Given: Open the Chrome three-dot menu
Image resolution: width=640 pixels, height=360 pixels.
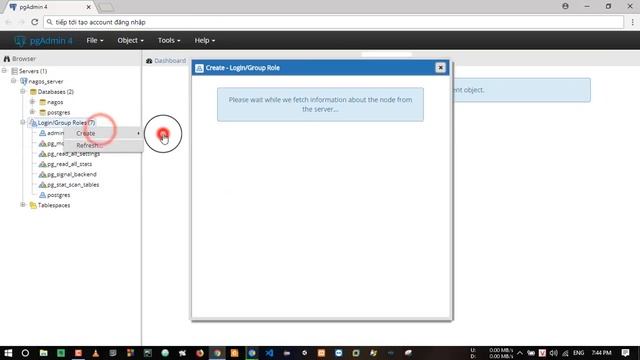Looking at the screenshot, I should coord(633,22).
